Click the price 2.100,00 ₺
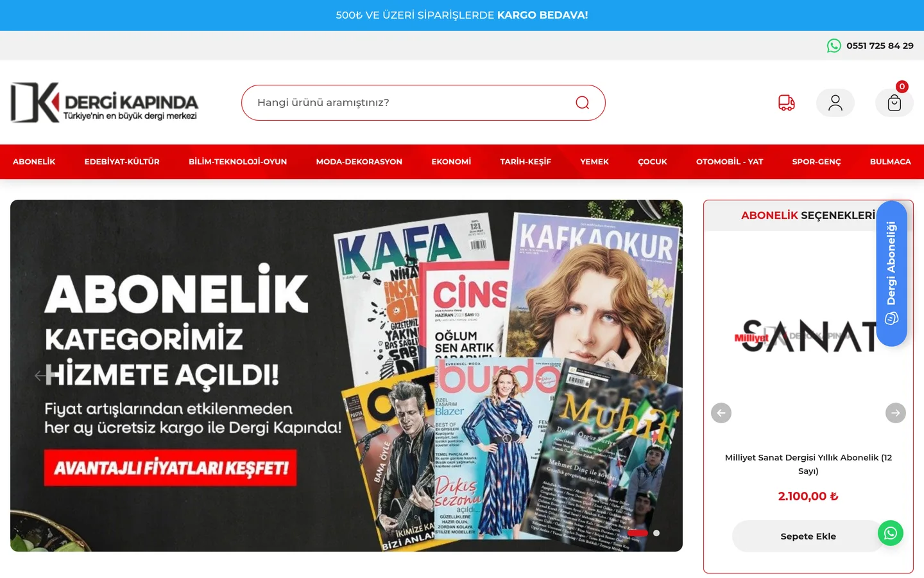 (809, 496)
